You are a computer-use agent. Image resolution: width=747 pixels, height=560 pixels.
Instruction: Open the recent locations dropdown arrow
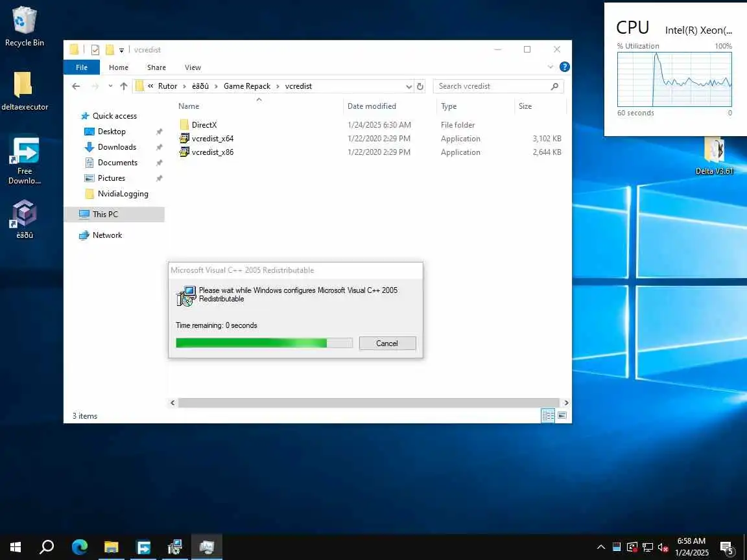(110, 86)
